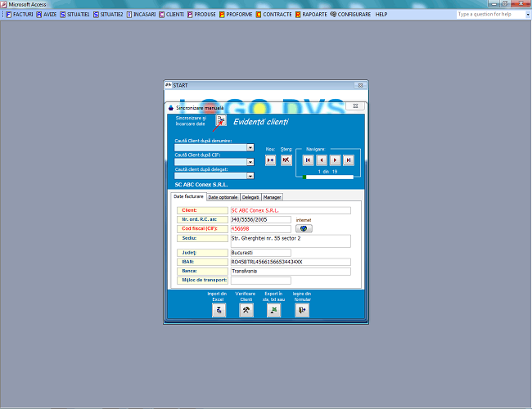532x409 pixels.
Task: Open the SITUATII1 menu
Action: coord(74,14)
